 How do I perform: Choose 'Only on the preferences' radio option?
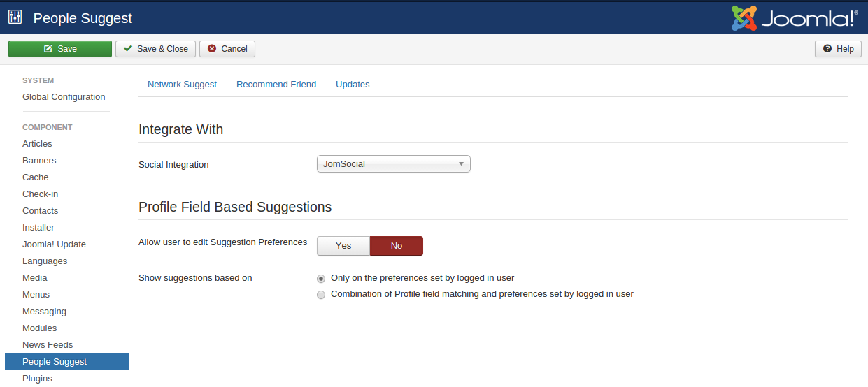coord(321,278)
